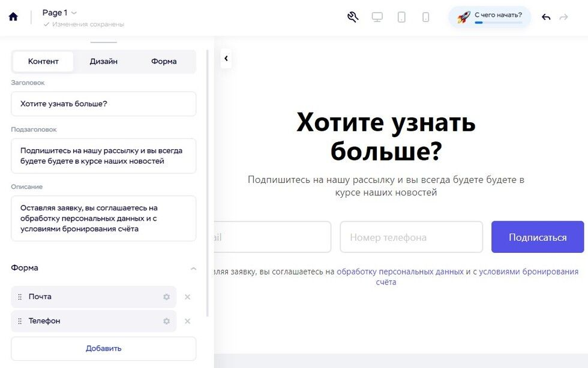Select the Контент tab
Viewport: 588px width, 368px height.
coord(43,62)
